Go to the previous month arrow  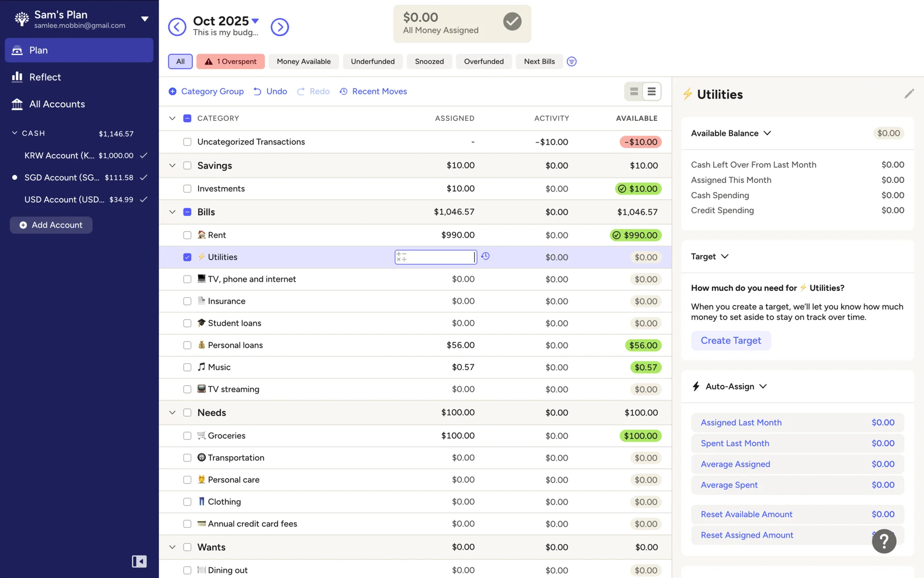coord(177,27)
